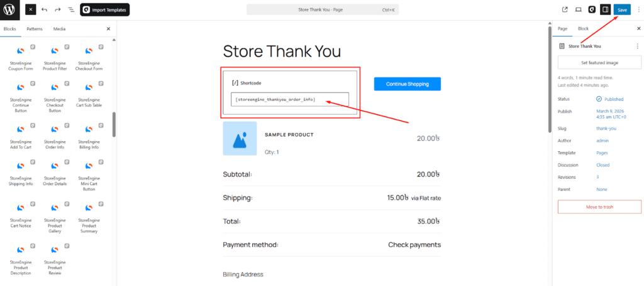Click the block inserter panel scrollbar
This screenshot has width=644, height=286.
click(114, 124)
